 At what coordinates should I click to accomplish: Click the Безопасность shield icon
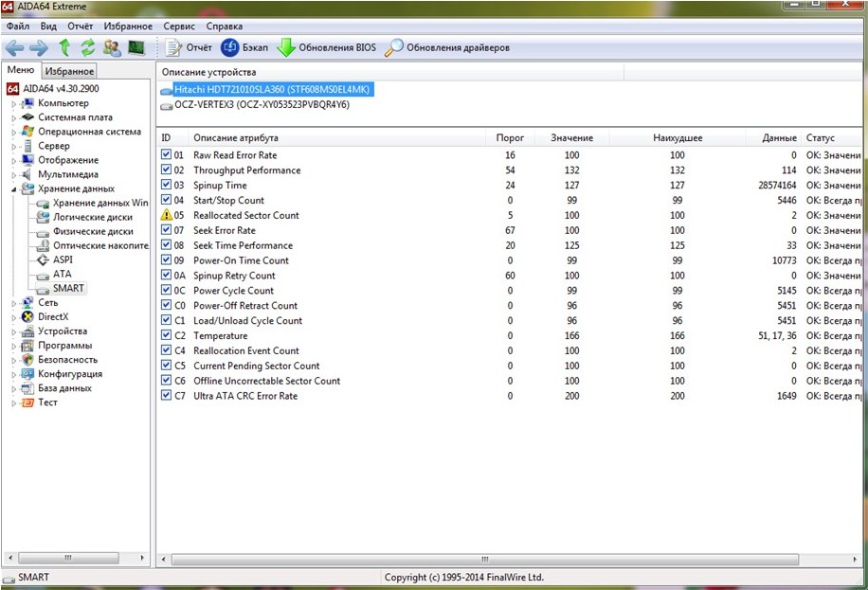27,359
